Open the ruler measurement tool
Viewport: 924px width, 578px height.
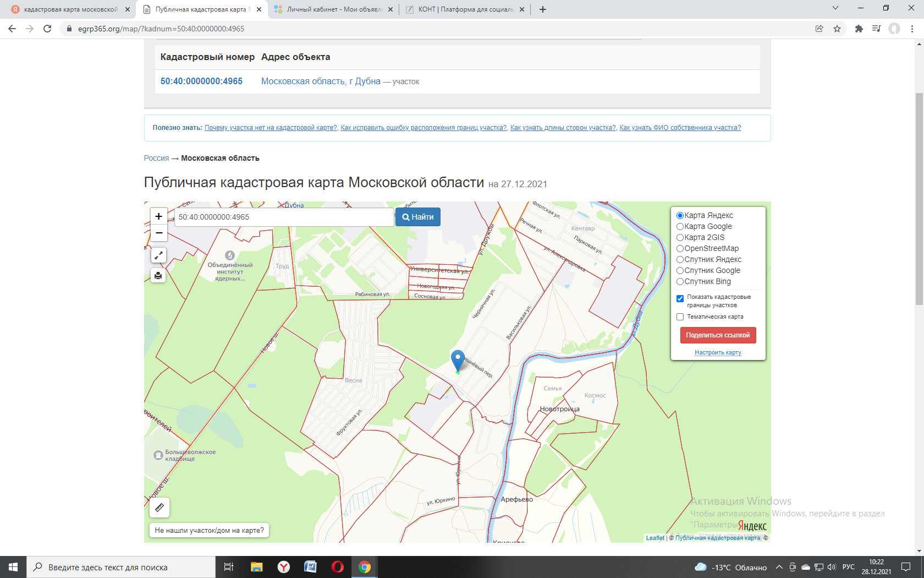click(159, 508)
